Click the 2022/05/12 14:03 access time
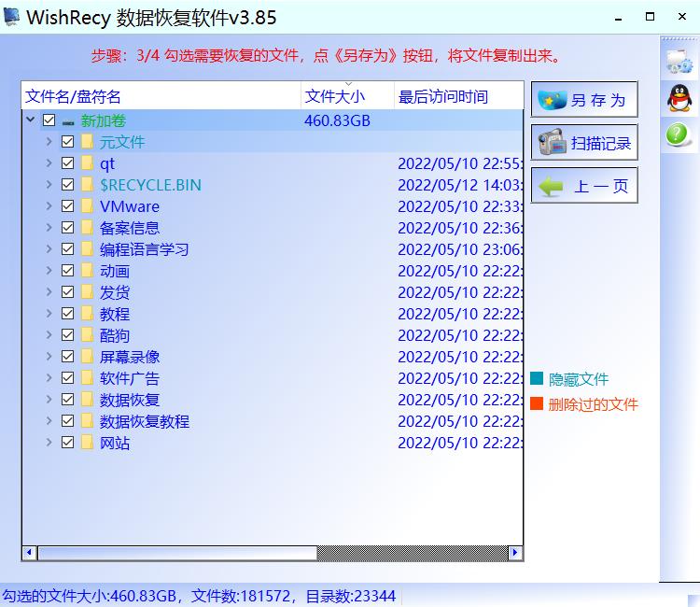This screenshot has width=700, height=607. (460, 185)
